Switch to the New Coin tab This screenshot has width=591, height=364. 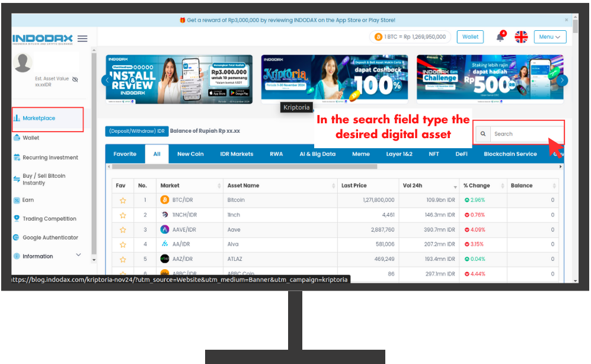pyautogui.click(x=190, y=154)
